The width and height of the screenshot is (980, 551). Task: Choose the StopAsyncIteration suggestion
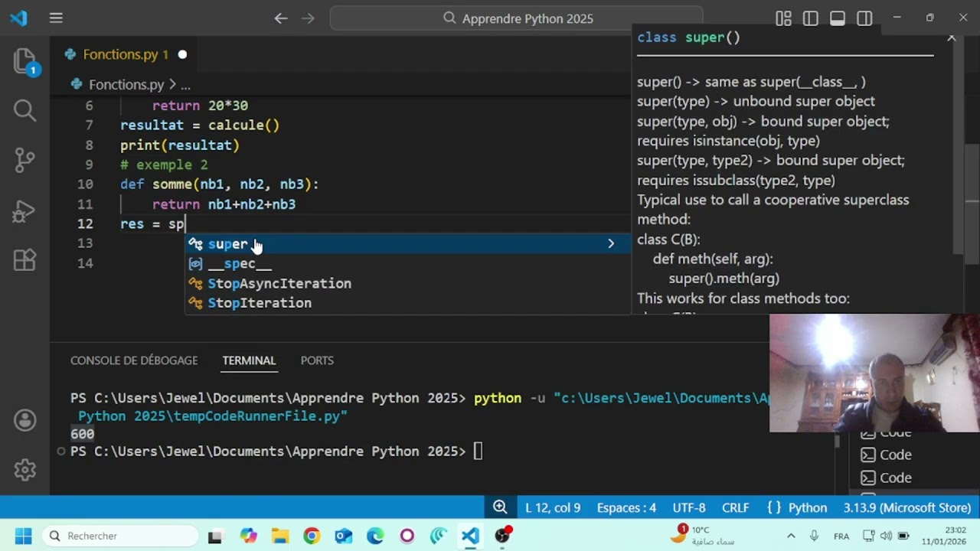point(407,283)
